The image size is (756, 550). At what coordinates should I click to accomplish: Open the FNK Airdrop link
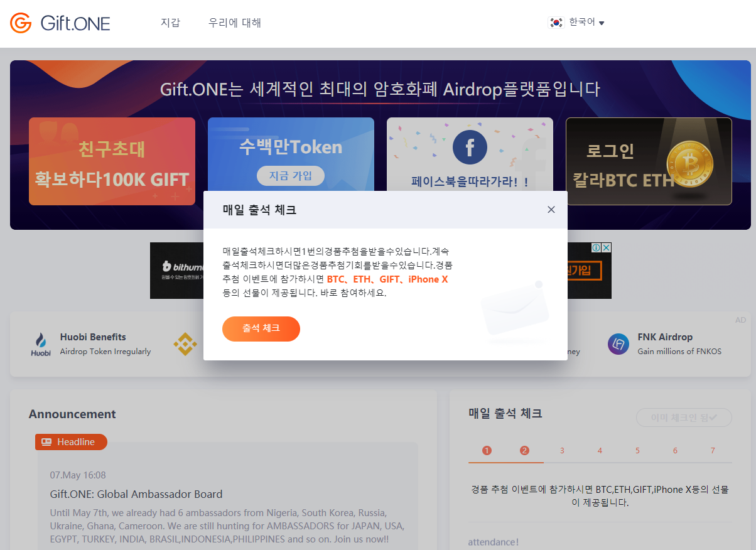point(679,343)
